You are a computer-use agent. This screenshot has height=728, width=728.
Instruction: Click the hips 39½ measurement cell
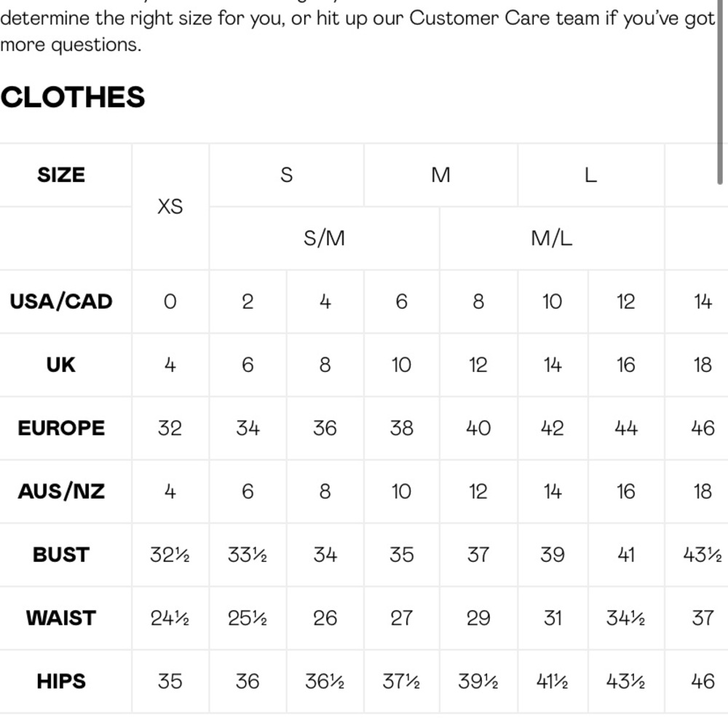tap(478, 681)
